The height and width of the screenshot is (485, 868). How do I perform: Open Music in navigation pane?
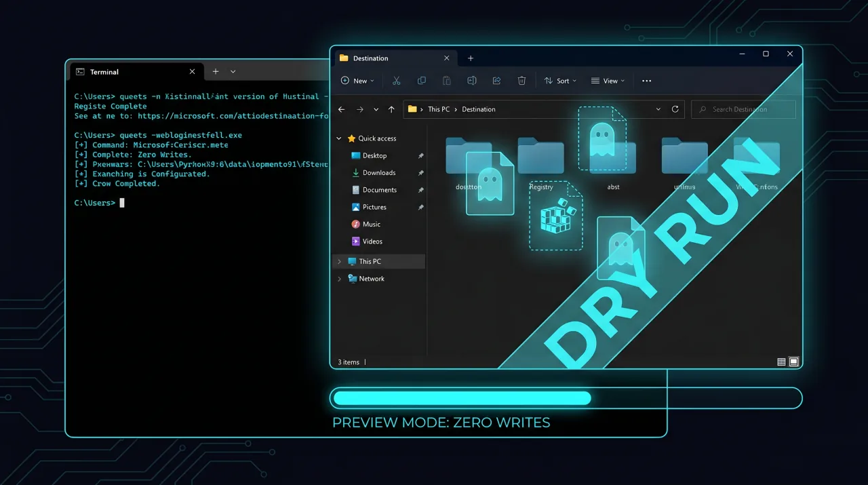(371, 224)
